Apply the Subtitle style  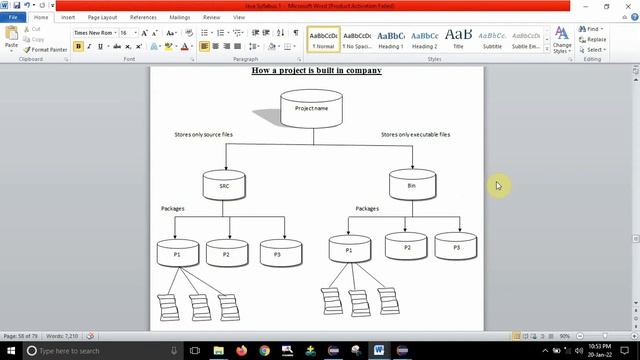coord(492,40)
